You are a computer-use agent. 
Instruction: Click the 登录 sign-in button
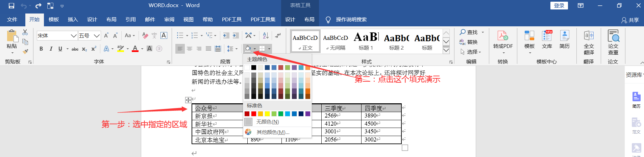pos(559,6)
